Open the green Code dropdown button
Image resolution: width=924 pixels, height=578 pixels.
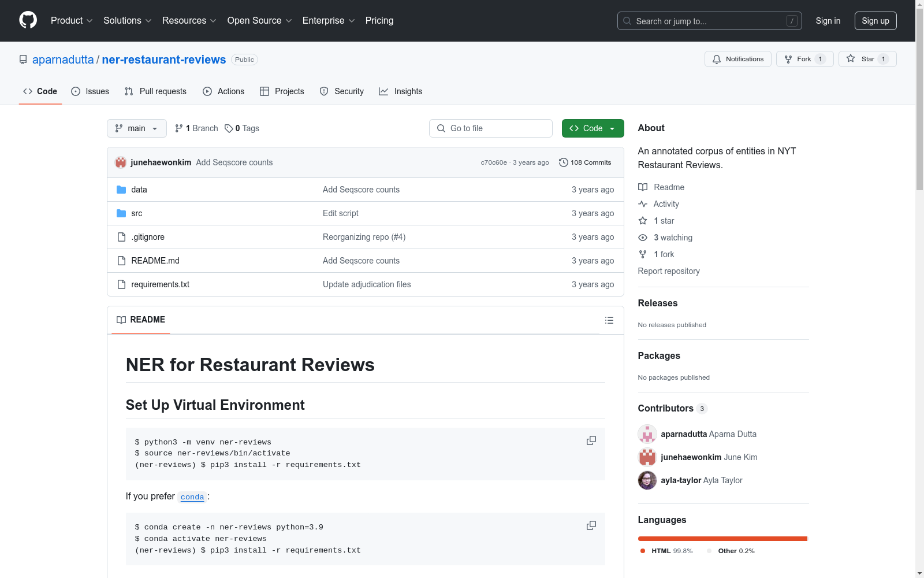pyautogui.click(x=593, y=128)
